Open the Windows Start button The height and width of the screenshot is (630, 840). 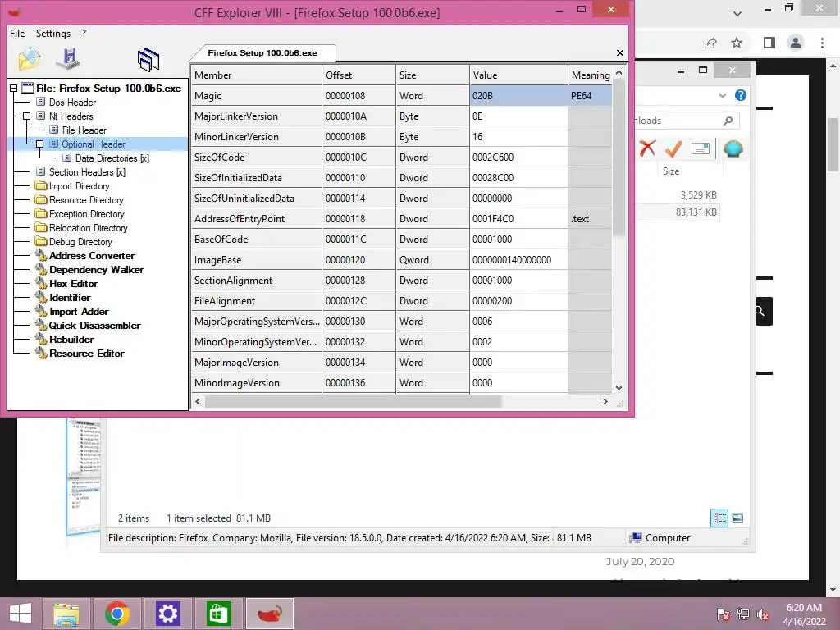[21, 614]
